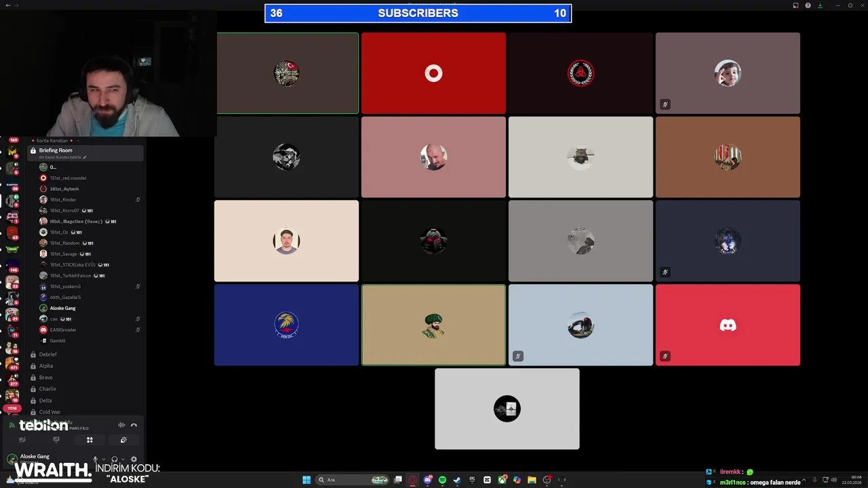Open Discord download icon in title bar
This screenshot has width=868, height=488.
820,5
